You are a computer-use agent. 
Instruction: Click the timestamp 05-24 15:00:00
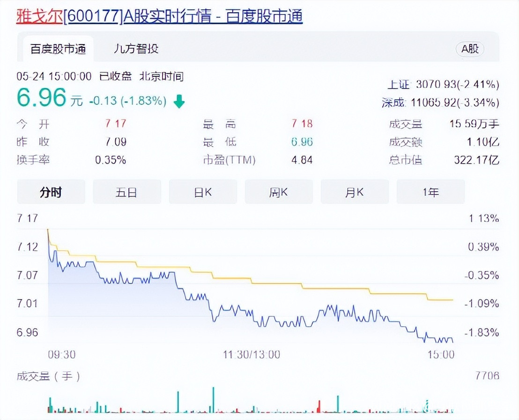[54, 76]
